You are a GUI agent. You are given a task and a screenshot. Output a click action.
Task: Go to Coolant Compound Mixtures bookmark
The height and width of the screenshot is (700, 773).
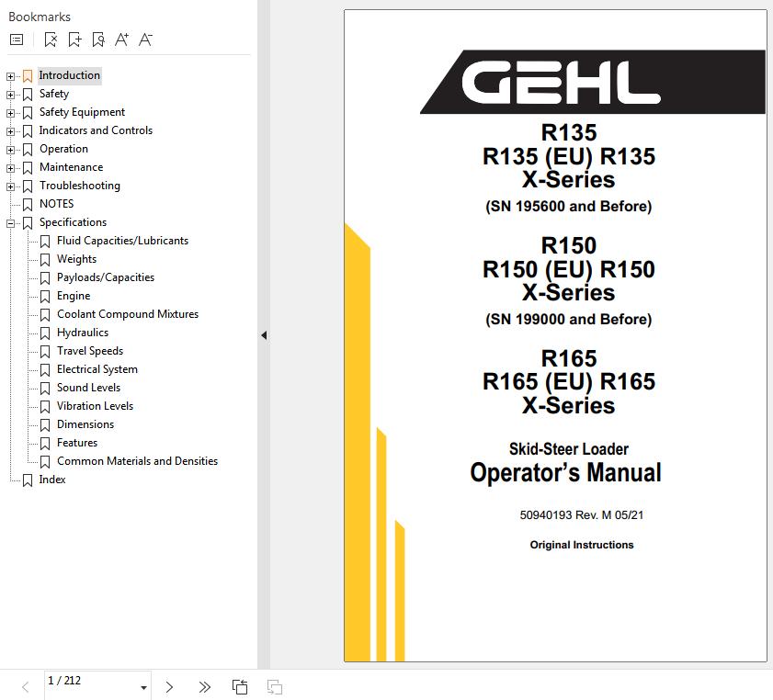pos(128,314)
